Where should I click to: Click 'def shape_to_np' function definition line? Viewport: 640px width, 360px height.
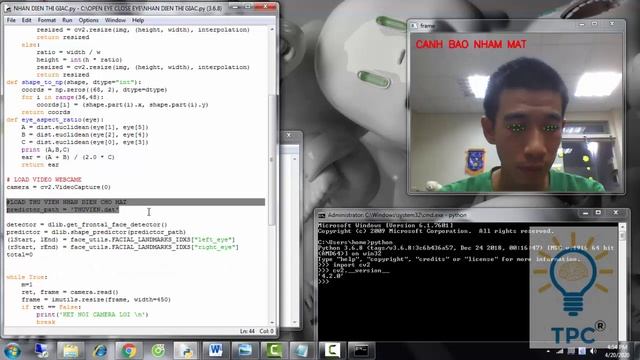click(73, 82)
